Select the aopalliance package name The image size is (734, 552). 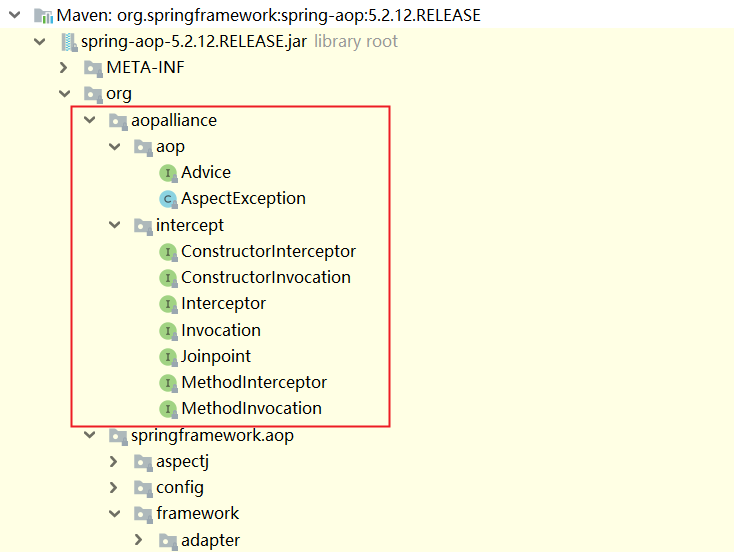click(x=174, y=121)
